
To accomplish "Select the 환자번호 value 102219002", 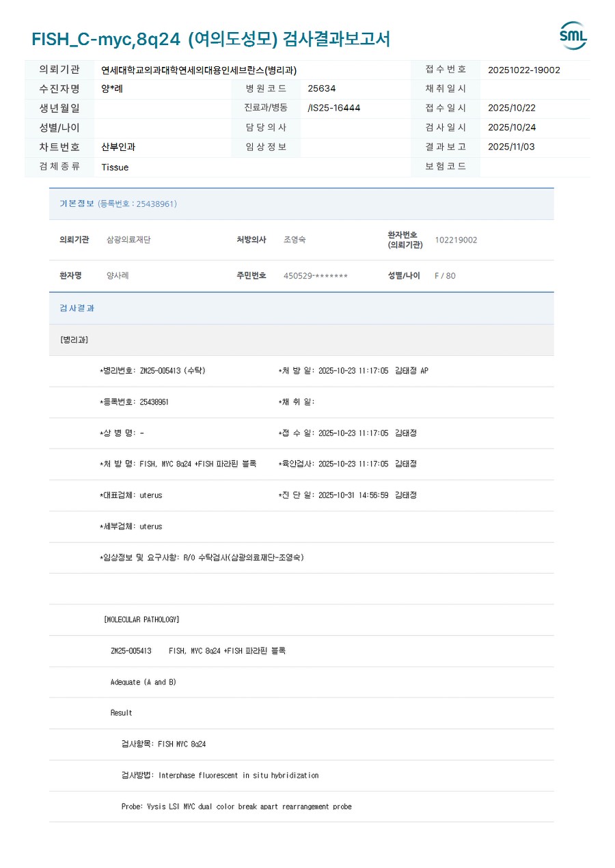I will (456, 240).
